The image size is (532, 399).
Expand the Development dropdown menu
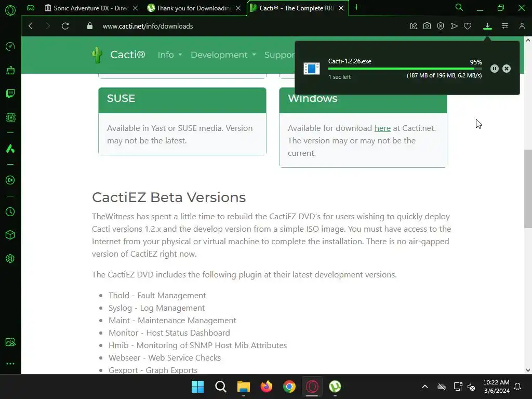coord(223,55)
